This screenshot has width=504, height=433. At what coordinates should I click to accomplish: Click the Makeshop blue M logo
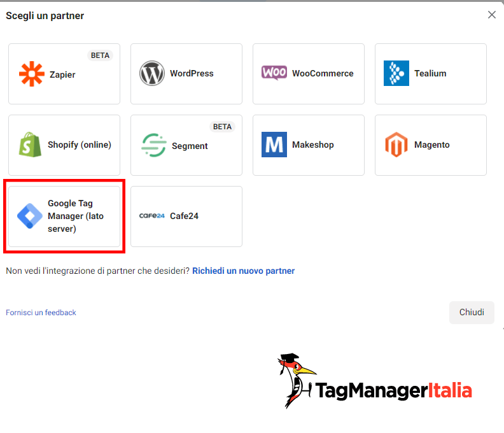pos(274,145)
